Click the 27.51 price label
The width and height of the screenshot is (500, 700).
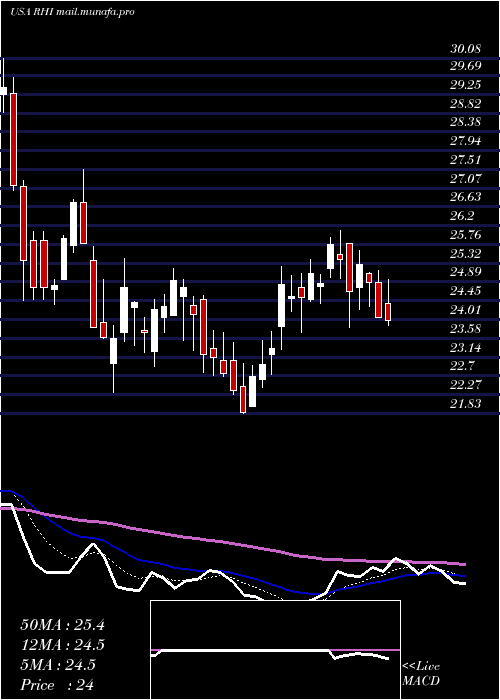466,160
